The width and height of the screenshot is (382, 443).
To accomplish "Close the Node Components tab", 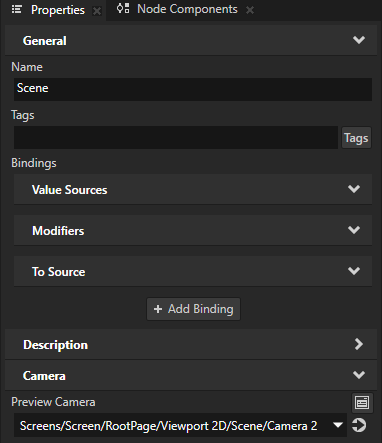I will (250, 10).
